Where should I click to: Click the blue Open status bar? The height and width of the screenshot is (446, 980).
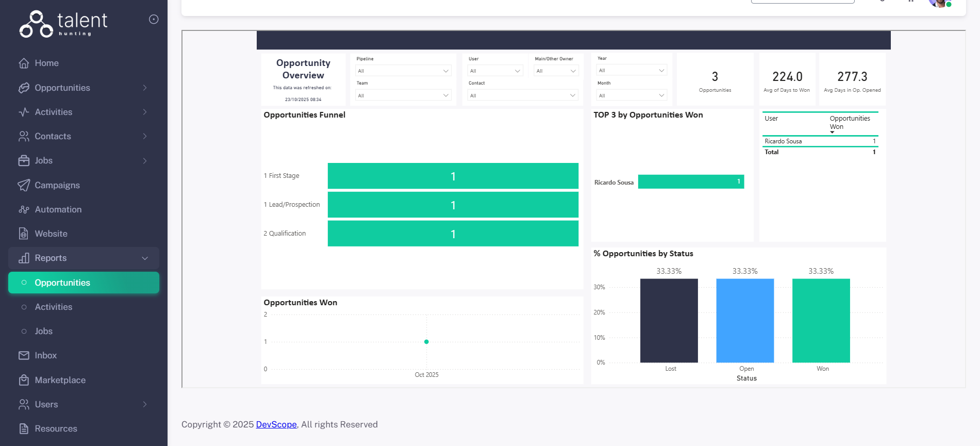tap(745, 320)
